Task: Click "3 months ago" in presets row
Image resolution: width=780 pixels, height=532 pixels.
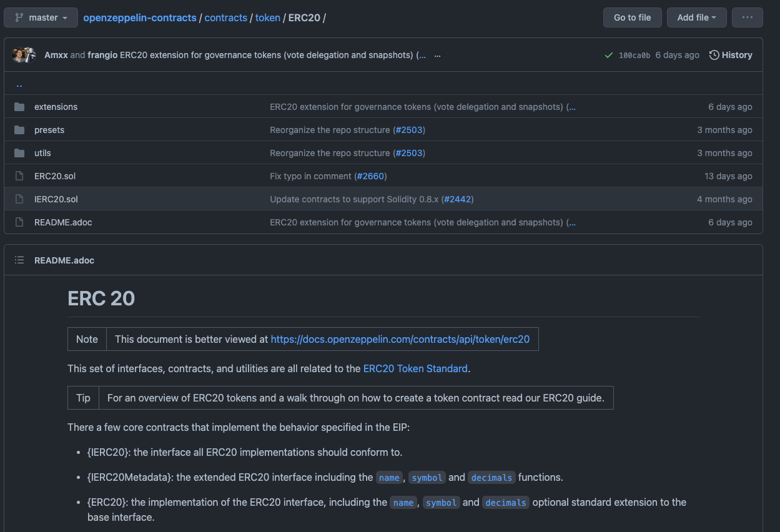Action: tap(724, 130)
